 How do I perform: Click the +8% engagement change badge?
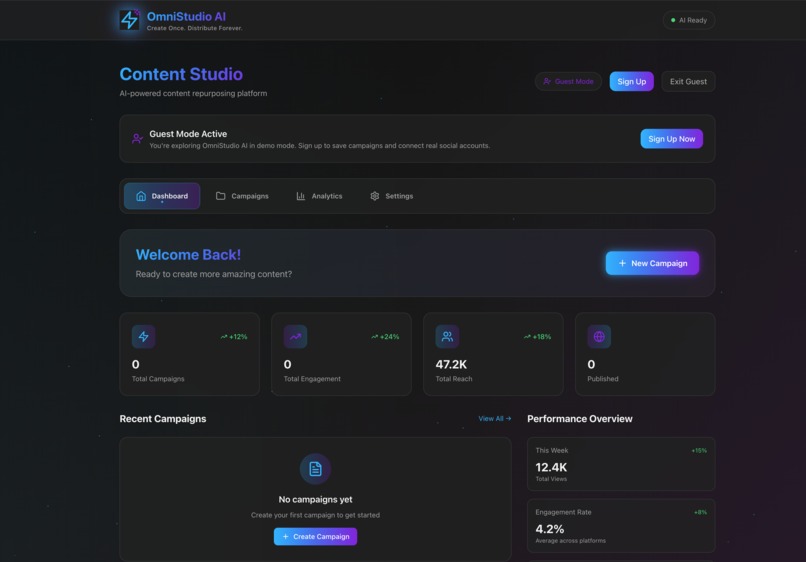[x=700, y=512]
